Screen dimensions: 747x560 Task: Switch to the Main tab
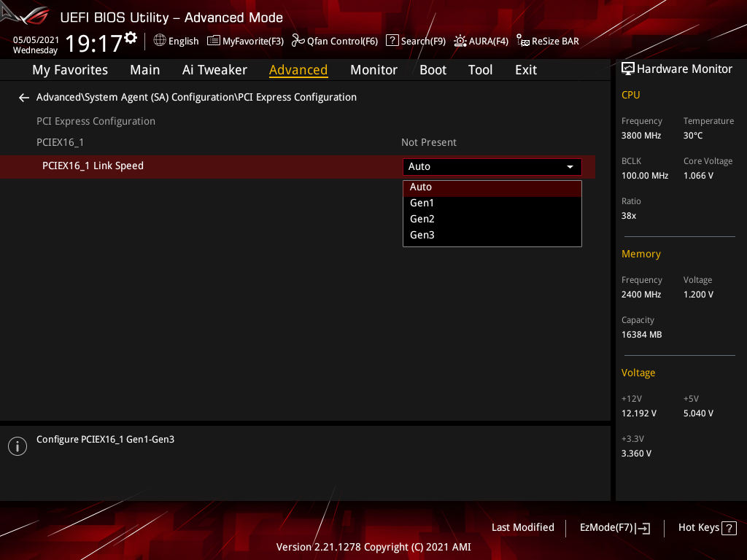click(145, 70)
